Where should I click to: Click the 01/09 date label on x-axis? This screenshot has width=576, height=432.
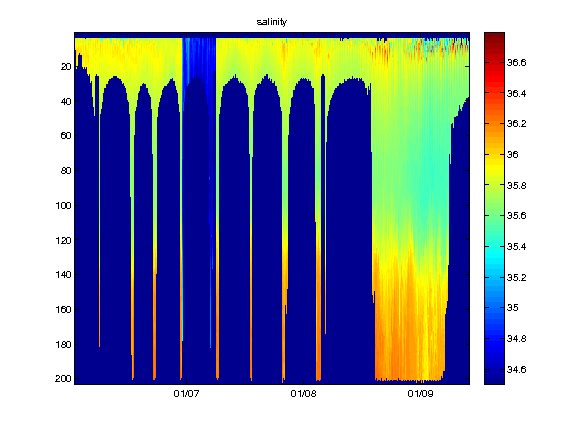(x=420, y=394)
